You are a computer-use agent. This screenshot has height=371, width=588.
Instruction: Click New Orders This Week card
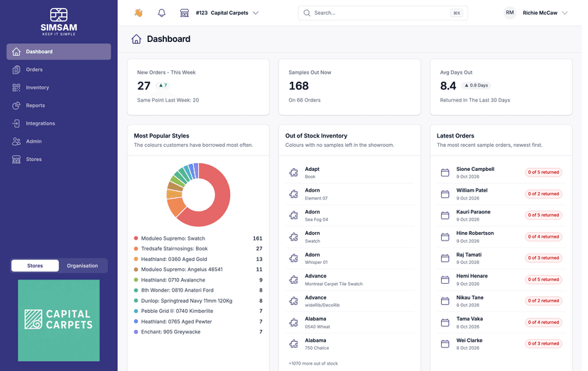point(198,87)
